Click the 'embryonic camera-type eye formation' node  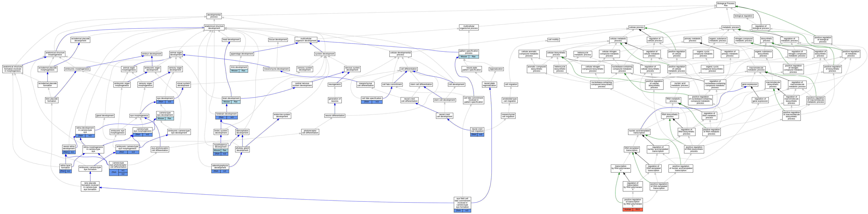[90, 168]
